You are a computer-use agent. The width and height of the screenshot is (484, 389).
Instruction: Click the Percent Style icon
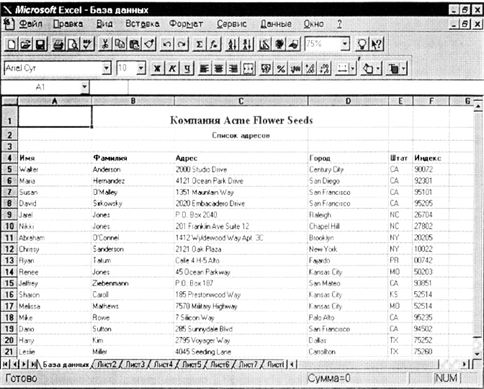[281, 69]
